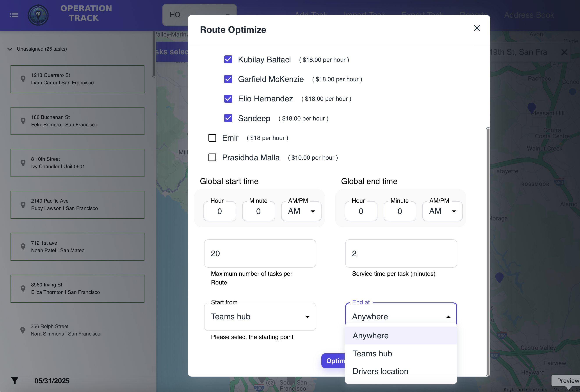Click location pin for 3960 Irving St
Image resolution: width=580 pixels, height=392 pixels.
click(x=23, y=288)
